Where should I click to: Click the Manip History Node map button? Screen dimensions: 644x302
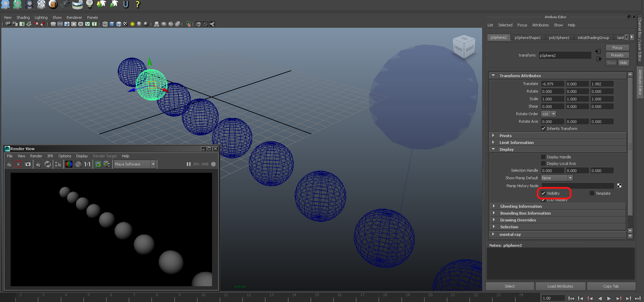619,185
